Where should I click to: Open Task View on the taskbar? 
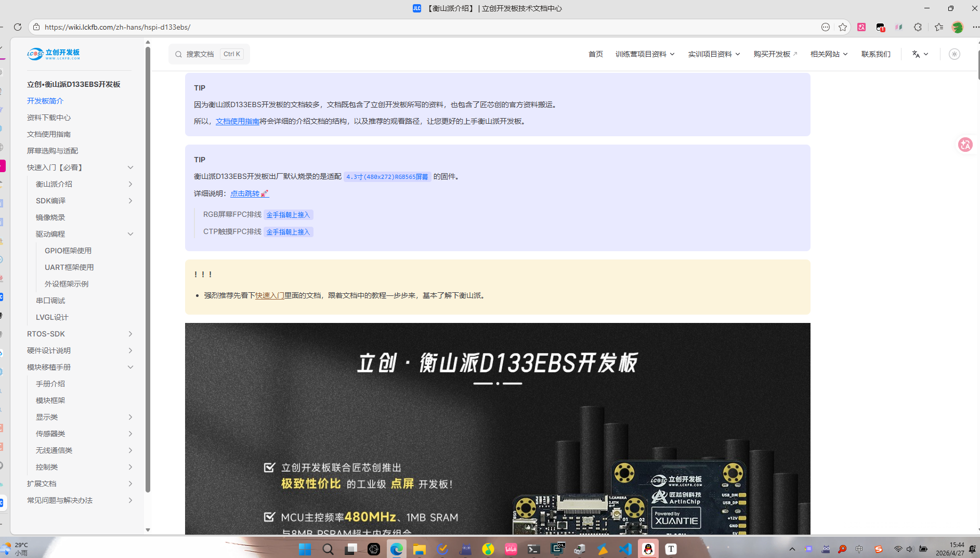click(x=351, y=549)
